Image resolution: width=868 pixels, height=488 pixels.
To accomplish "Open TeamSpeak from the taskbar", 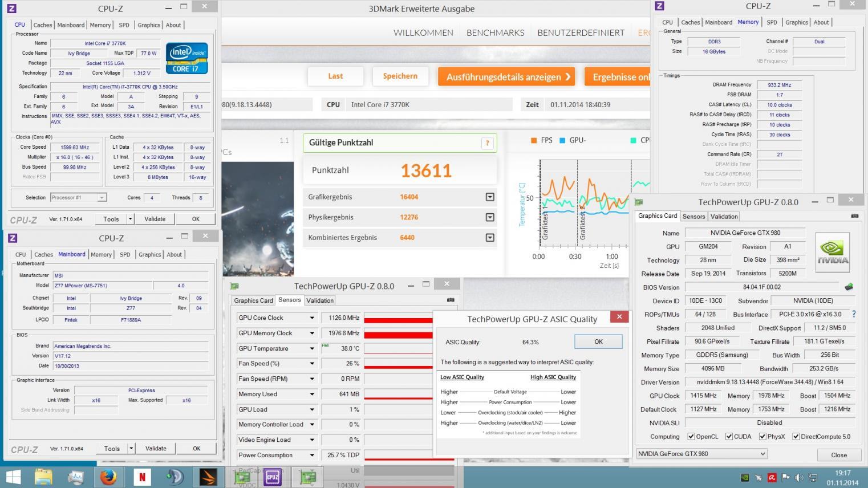I will [175, 477].
